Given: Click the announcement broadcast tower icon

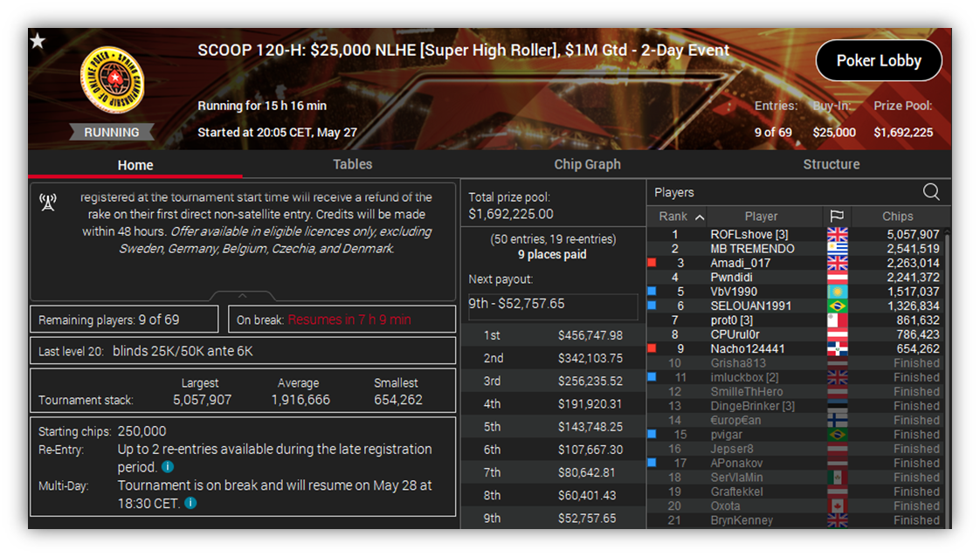Looking at the screenshot, I should click(48, 202).
